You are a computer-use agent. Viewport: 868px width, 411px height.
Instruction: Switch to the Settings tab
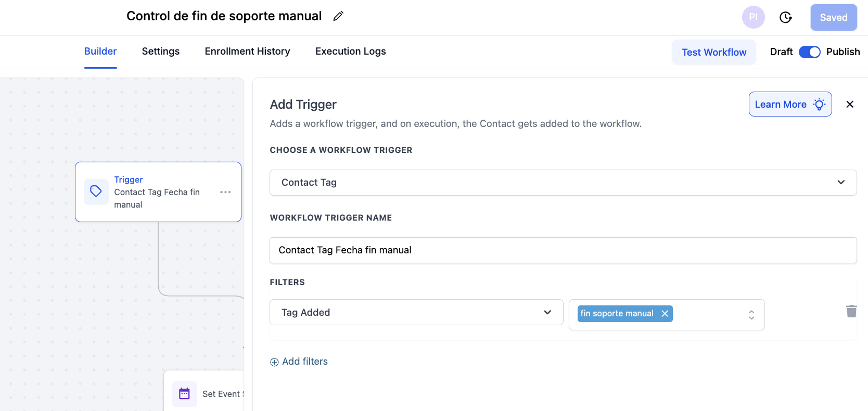click(x=161, y=52)
